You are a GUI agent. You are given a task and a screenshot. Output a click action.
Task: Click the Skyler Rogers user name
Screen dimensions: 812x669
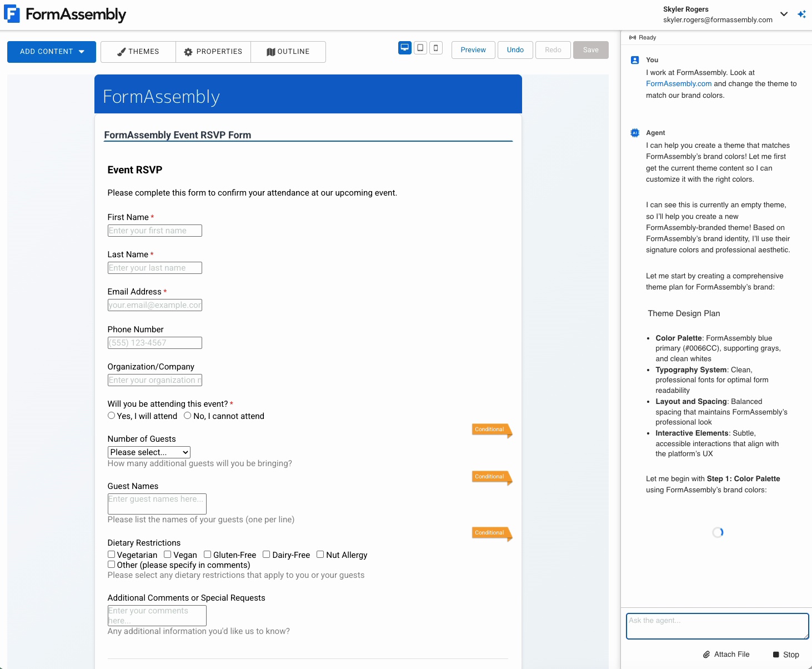(686, 9)
